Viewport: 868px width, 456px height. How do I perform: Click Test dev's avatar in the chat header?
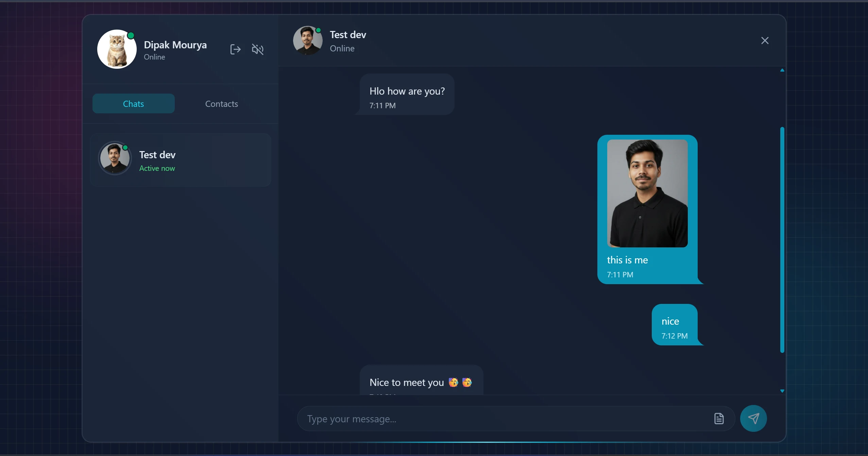[307, 40]
